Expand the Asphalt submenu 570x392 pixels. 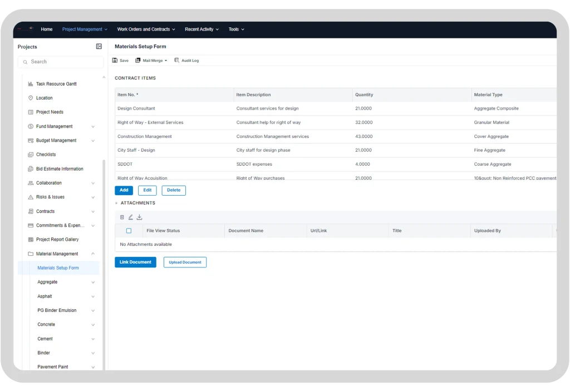pyautogui.click(x=93, y=296)
